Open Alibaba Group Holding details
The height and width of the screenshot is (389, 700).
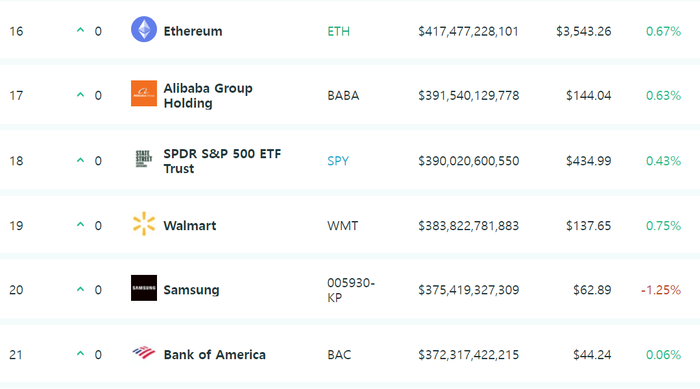[208, 96]
